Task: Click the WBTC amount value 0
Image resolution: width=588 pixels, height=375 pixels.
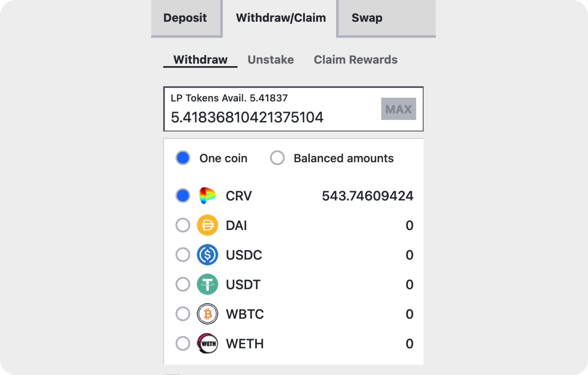Action: pos(409,314)
